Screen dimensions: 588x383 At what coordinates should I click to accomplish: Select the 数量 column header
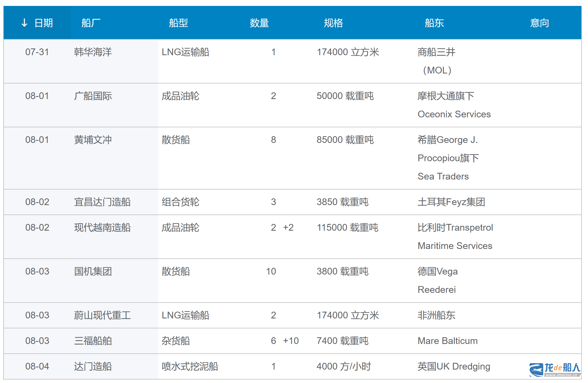coord(259,23)
